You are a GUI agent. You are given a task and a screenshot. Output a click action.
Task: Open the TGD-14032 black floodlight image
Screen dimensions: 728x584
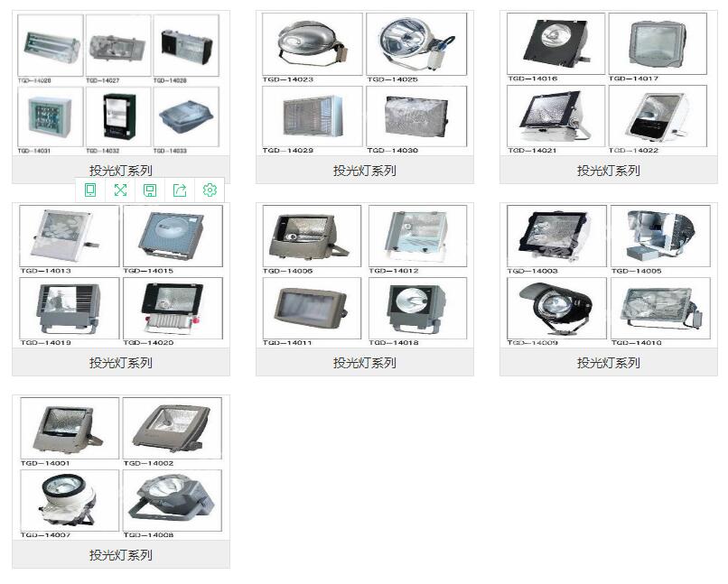pos(118,117)
